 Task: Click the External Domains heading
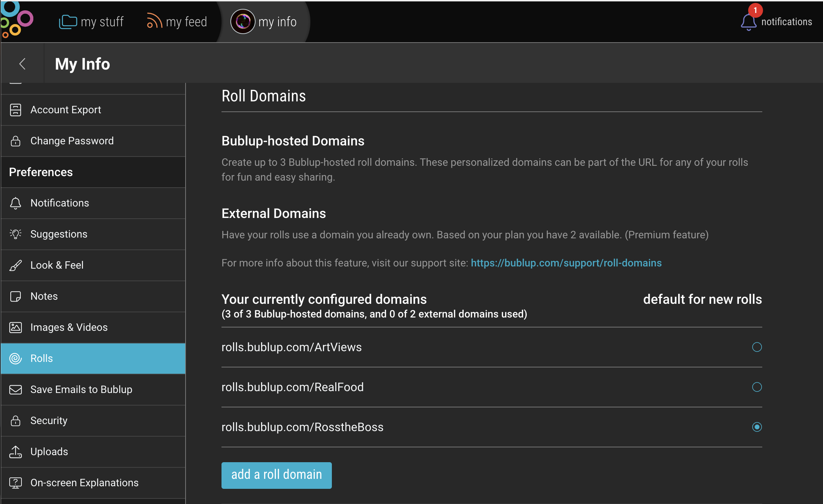(x=274, y=214)
